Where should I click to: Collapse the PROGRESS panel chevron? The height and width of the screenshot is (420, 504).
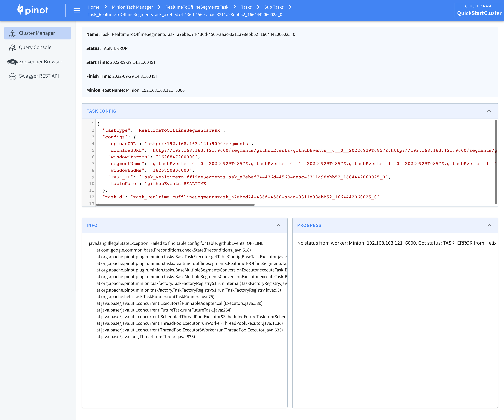point(489,225)
